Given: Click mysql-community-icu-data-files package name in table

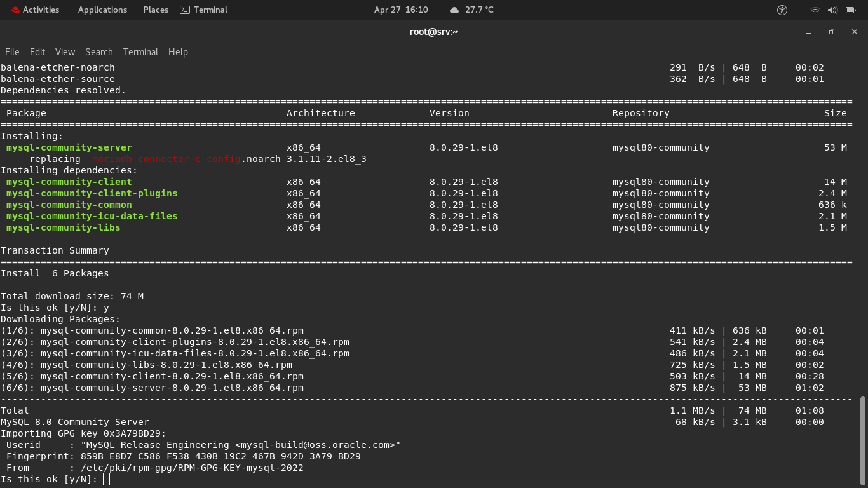Looking at the screenshot, I should pyautogui.click(x=92, y=216).
